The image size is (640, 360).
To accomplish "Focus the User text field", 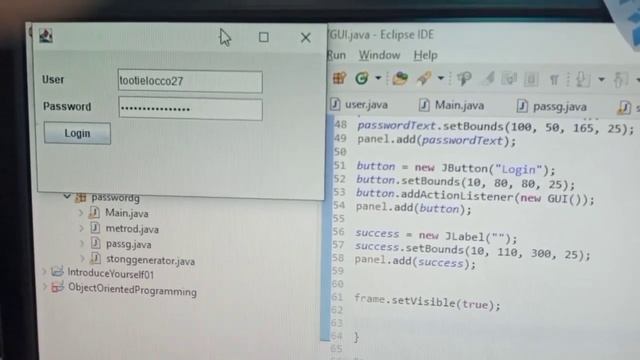I will (190, 81).
